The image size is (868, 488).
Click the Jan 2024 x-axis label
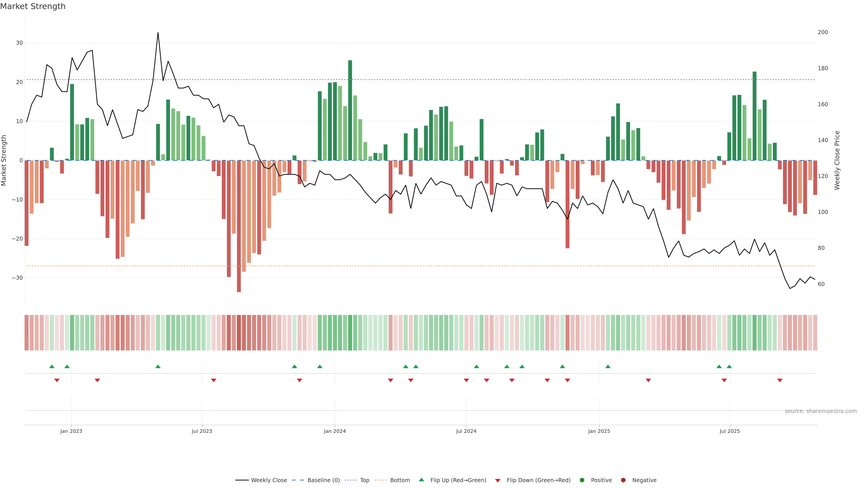[x=335, y=431]
